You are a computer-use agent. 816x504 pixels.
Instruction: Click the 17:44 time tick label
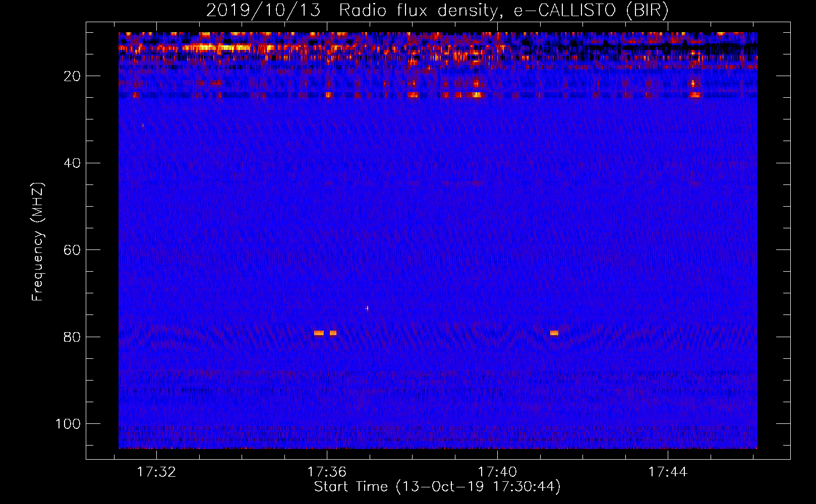(668, 472)
